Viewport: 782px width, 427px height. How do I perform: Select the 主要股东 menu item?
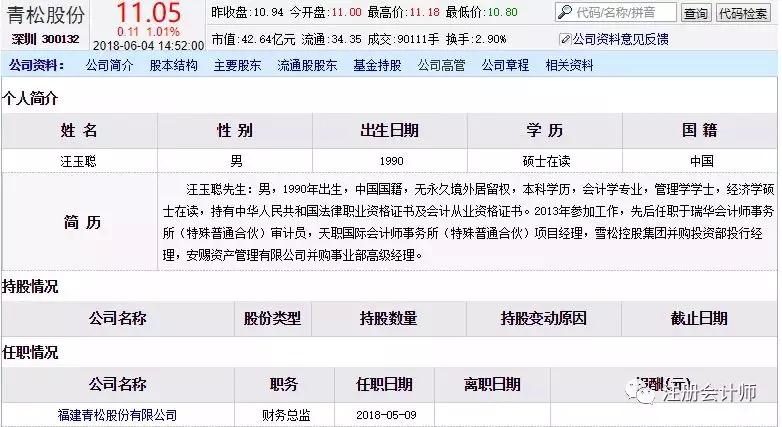pyautogui.click(x=237, y=65)
